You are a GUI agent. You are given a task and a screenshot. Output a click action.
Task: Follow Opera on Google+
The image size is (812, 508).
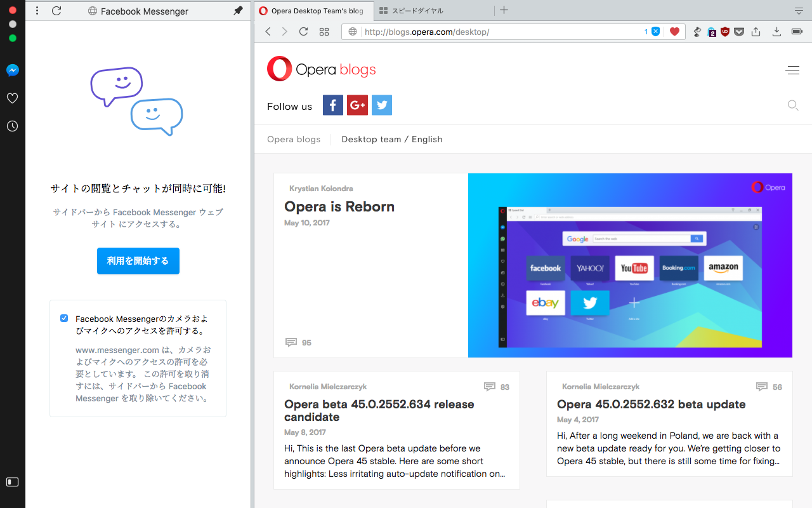coord(357,105)
